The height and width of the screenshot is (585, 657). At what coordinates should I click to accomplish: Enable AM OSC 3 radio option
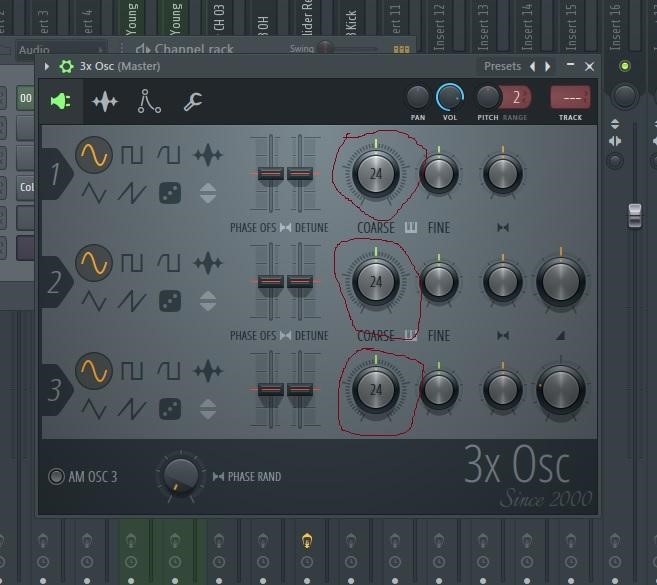coord(56,476)
